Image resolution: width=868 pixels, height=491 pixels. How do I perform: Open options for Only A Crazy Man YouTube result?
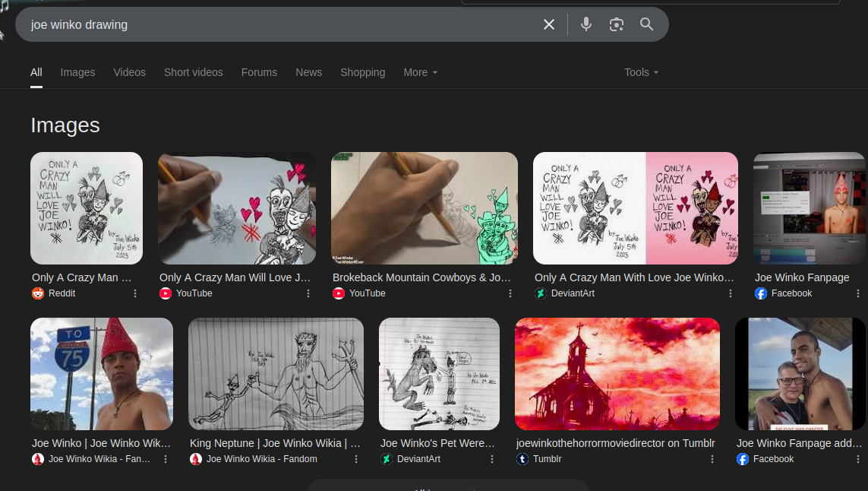tap(308, 293)
